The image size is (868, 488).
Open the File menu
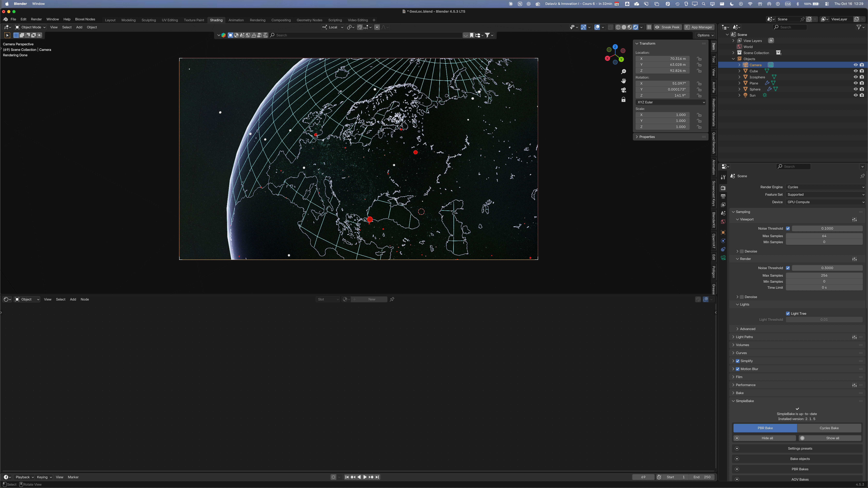pos(13,19)
